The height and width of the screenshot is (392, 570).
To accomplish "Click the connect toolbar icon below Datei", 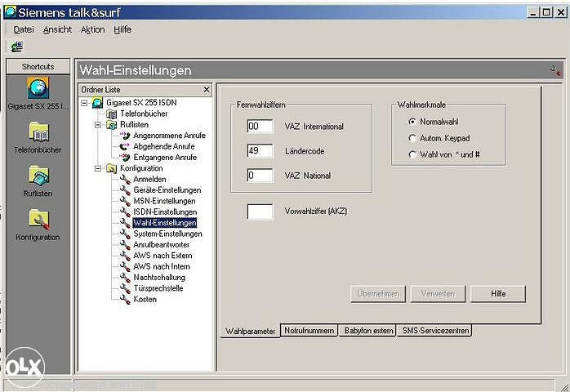I will point(16,47).
